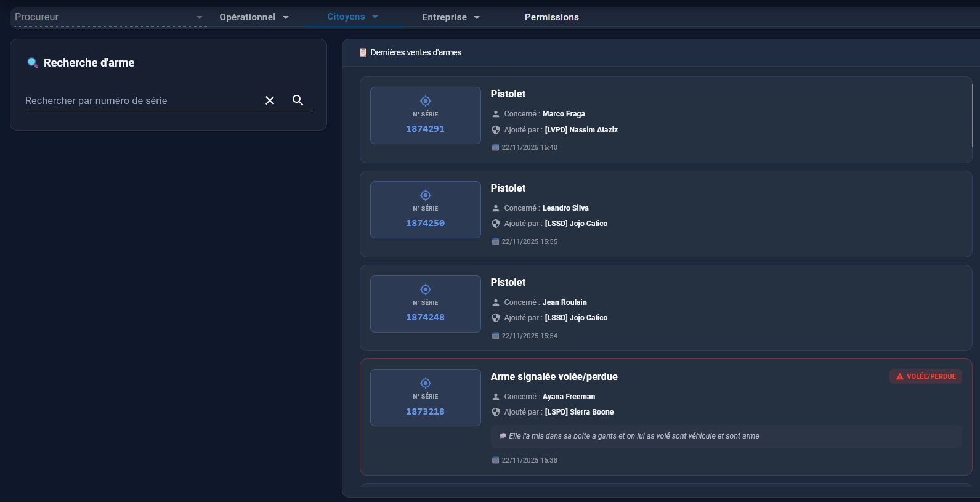
Task: Open serial number 1874248 card
Action: [425, 304]
